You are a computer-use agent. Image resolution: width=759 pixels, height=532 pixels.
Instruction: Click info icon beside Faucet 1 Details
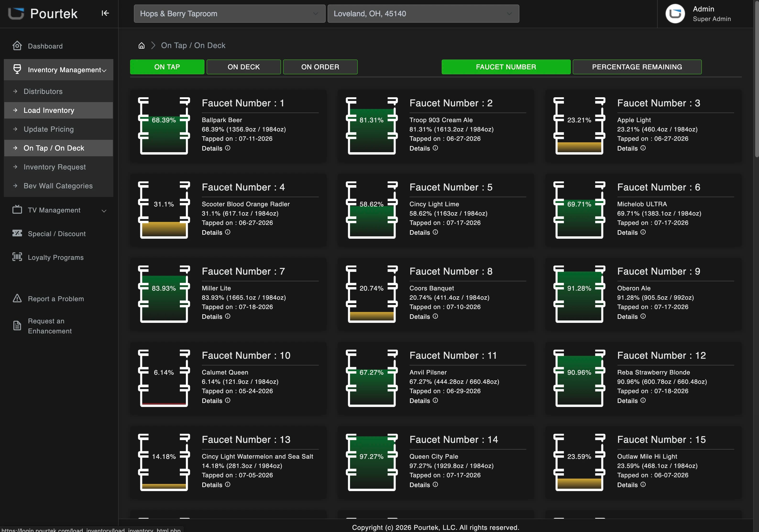point(228,148)
